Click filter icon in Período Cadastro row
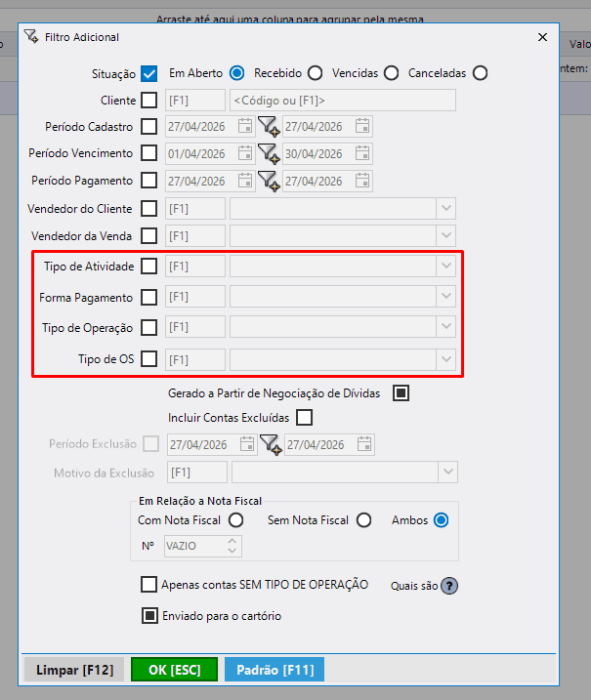Viewport: 591px width, 700px height. (269, 127)
